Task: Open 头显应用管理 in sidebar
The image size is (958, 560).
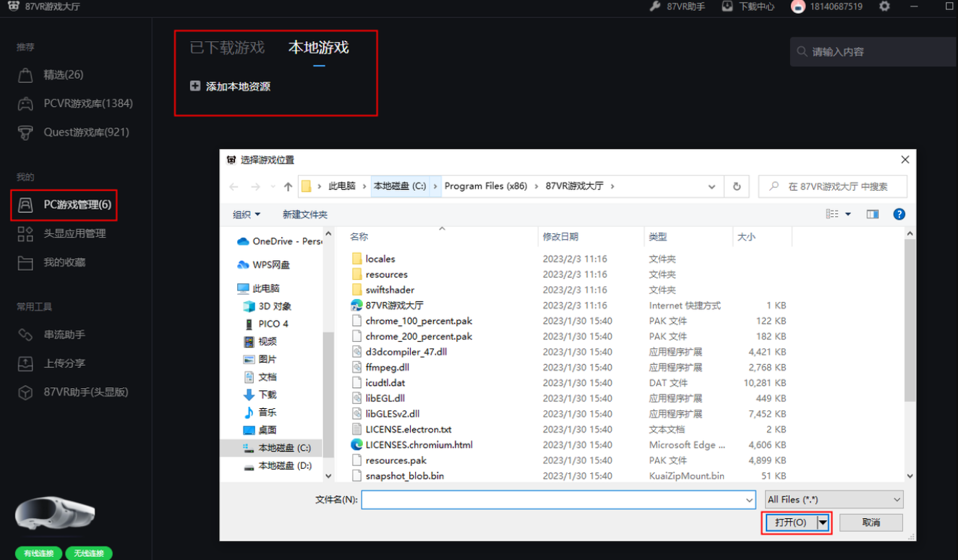Action: [x=61, y=233]
